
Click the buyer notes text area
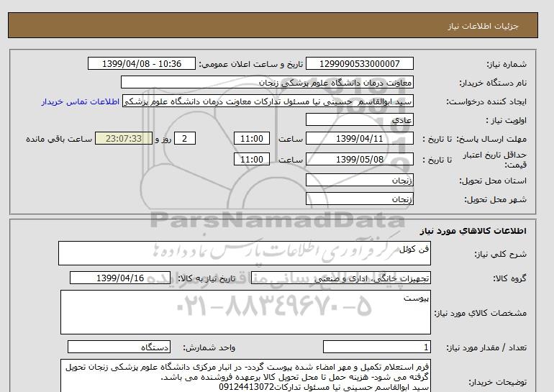click(245, 375)
